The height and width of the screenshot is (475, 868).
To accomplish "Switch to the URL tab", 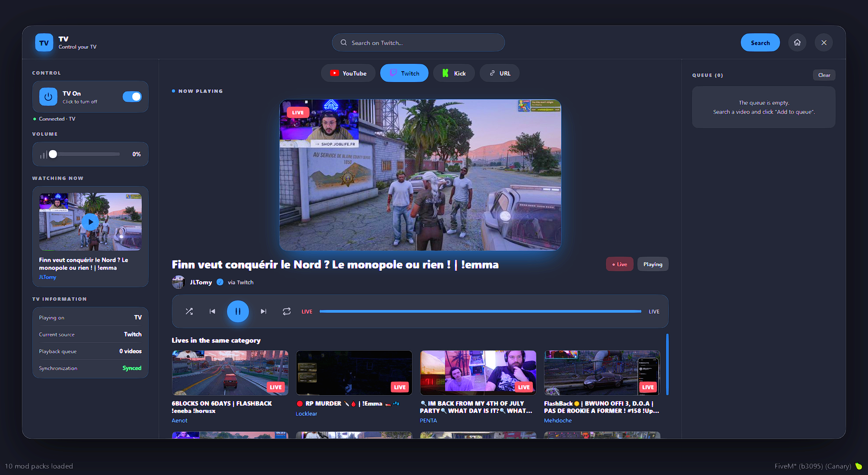I will click(500, 73).
